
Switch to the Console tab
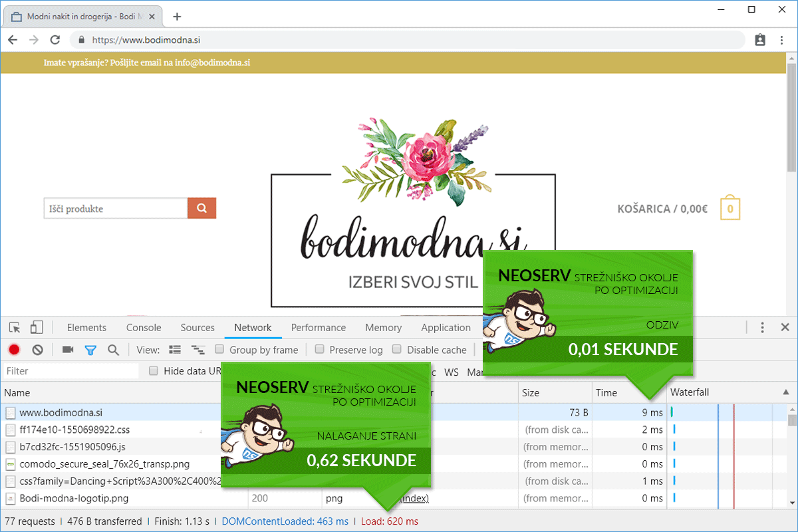coord(144,327)
